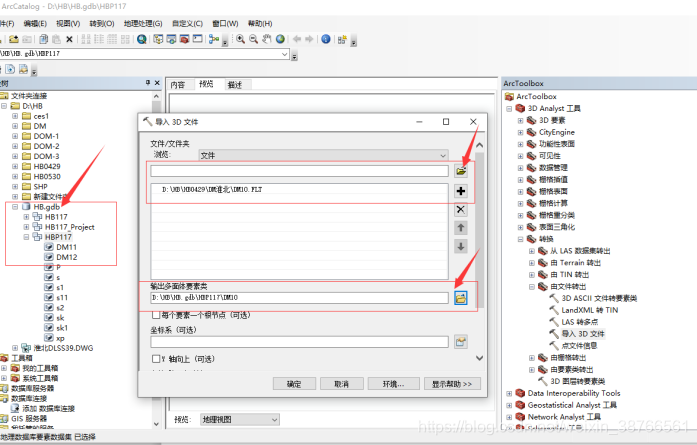Expand the 由 Terrain 转出 toolset
This screenshot has width=697, height=445.
coord(532,263)
